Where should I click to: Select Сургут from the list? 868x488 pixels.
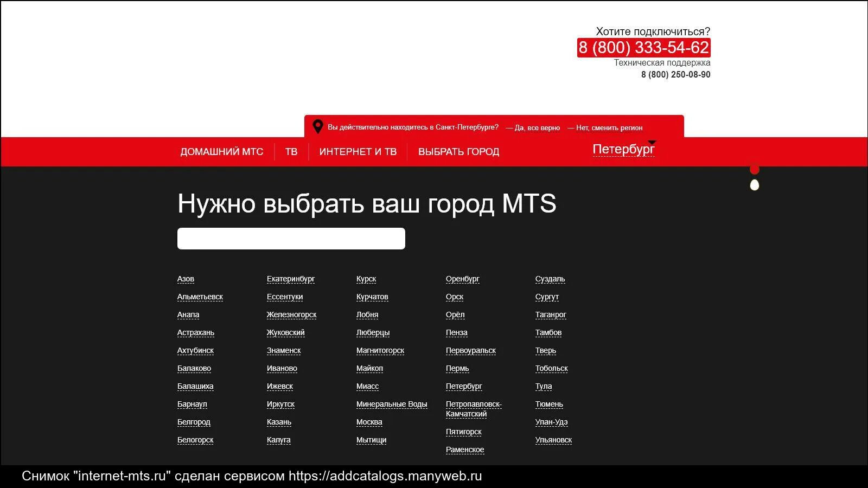click(547, 297)
